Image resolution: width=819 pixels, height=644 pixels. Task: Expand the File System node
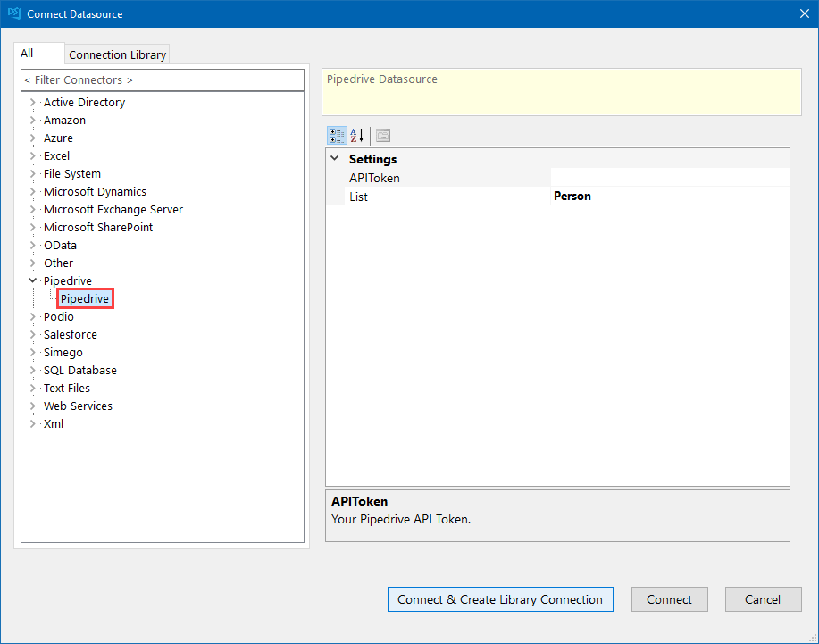point(32,174)
